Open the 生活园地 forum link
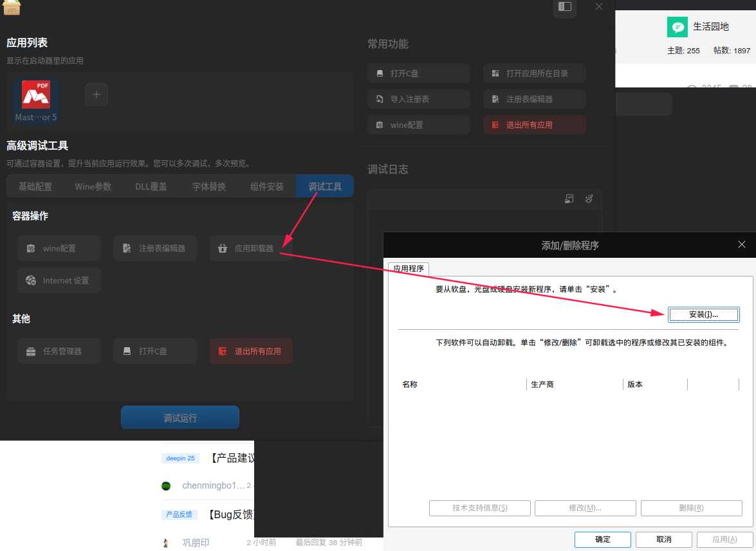The width and height of the screenshot is (756, 551). pyautogui.click(x=711, y=26)
